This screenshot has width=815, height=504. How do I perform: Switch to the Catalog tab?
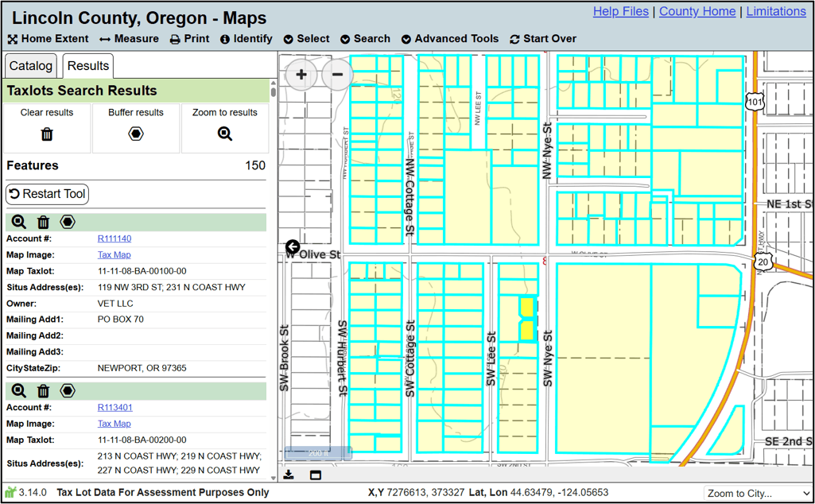point(31,66)
